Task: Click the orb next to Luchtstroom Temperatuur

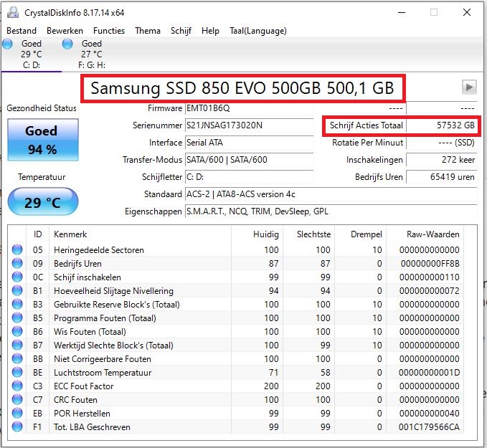Action: 18,373
